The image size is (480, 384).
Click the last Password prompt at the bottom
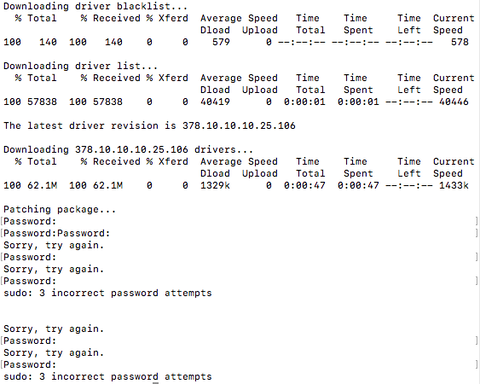point(30,365)
